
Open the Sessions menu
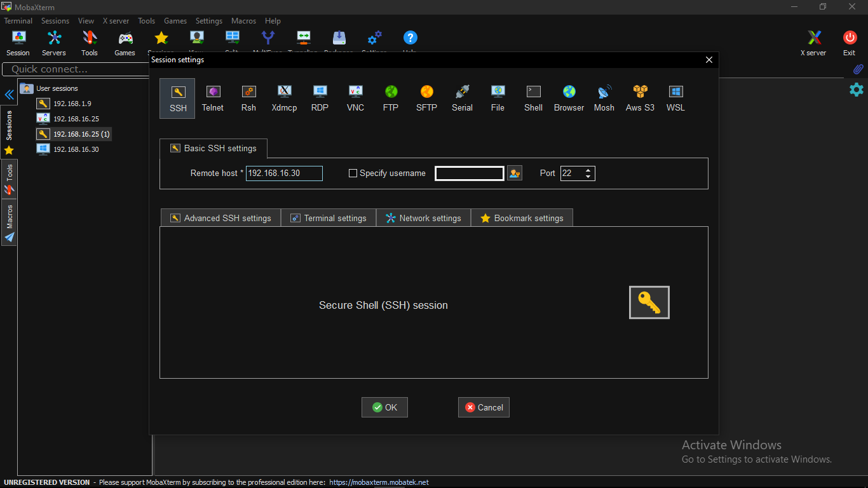(55, 21)
